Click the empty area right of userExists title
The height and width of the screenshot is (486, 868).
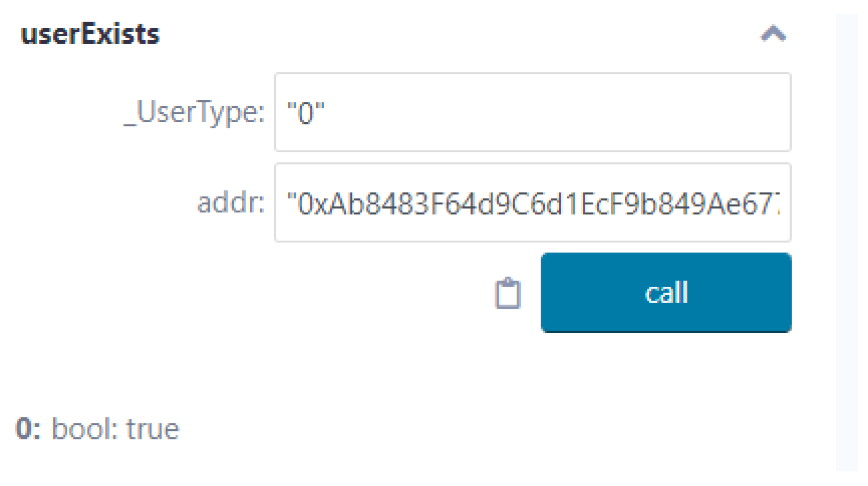pyautogui.click(x=447, y=34)
